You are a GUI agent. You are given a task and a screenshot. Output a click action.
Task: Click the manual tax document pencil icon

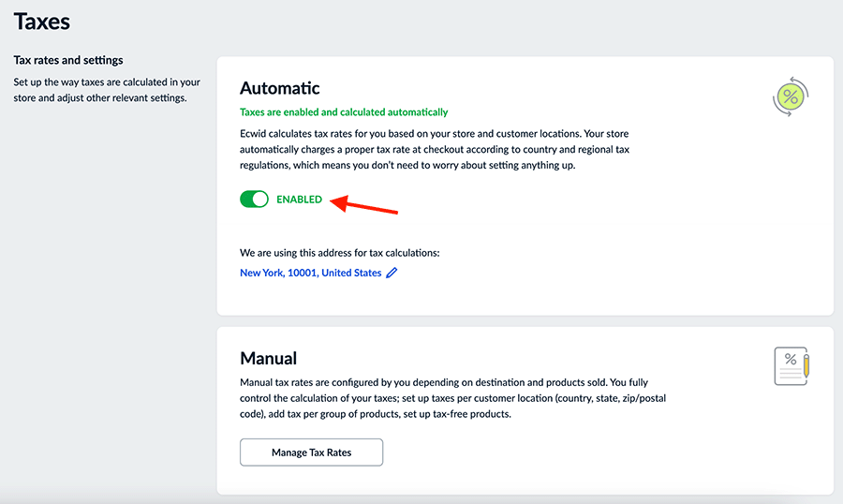coord(791,366)
